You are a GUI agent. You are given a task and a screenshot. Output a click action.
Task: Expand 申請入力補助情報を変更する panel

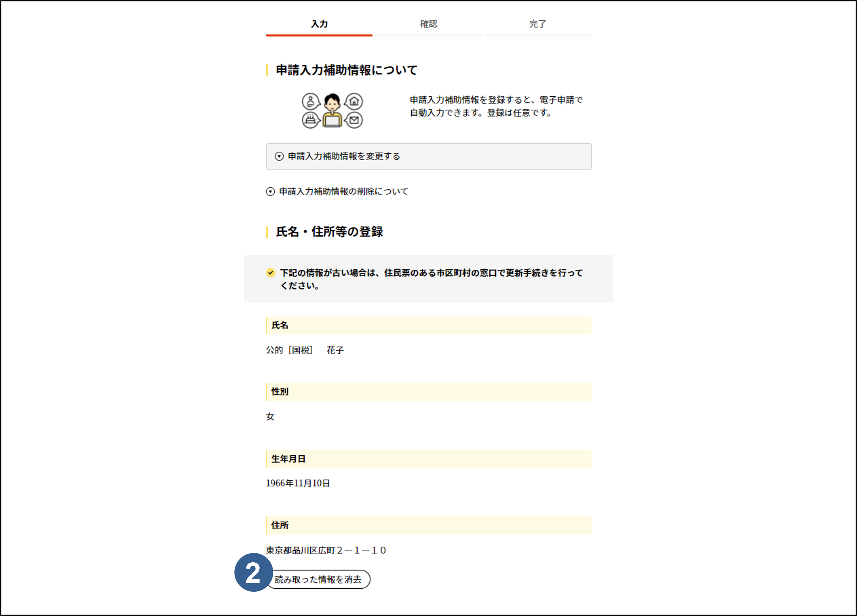pos(429,157)
